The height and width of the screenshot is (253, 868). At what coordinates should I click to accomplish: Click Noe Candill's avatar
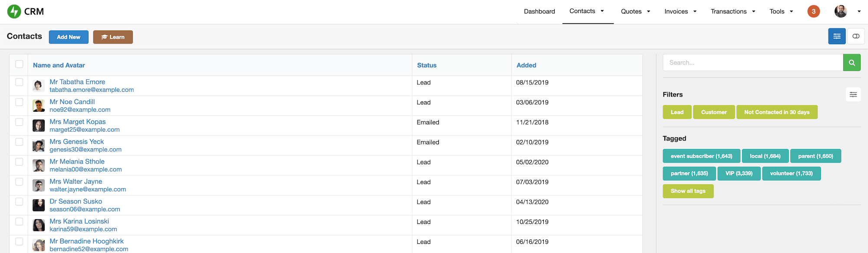tap(39, 106)
